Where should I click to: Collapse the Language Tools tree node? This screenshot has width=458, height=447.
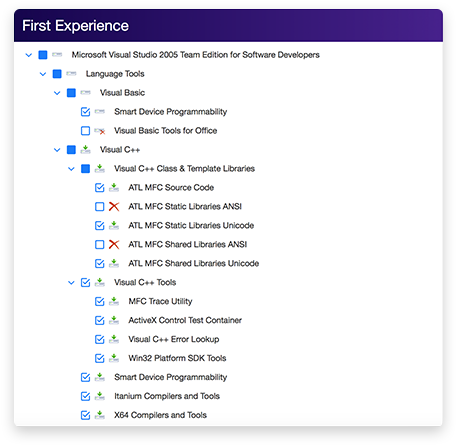point(43,74)
